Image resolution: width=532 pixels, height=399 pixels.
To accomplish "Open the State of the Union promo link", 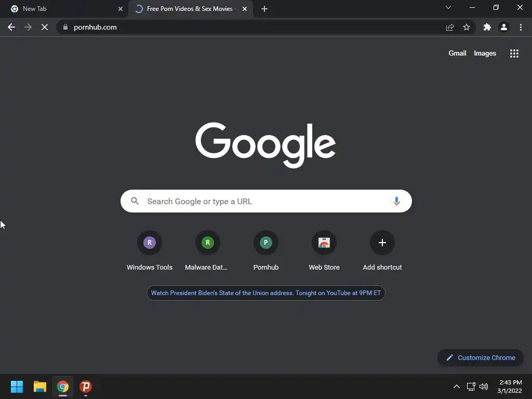I will pyautogui.click(x=265, y=293).
